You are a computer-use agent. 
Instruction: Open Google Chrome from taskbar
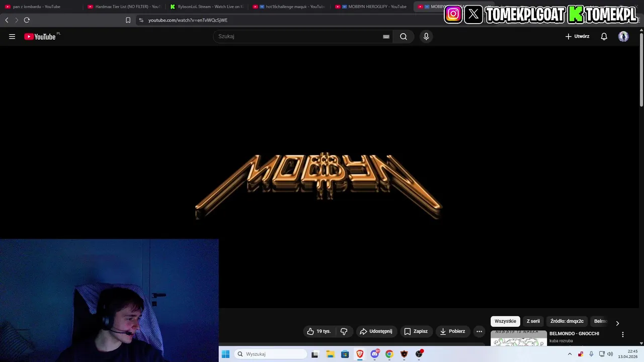(x=389, y=354)
